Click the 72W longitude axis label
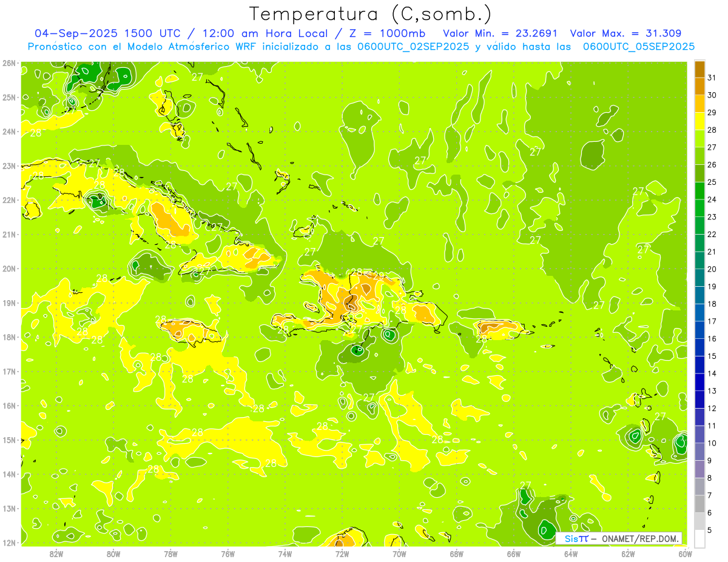Image resolution: width=728 pixels, height=562 pixels. (x=342, y=554)
